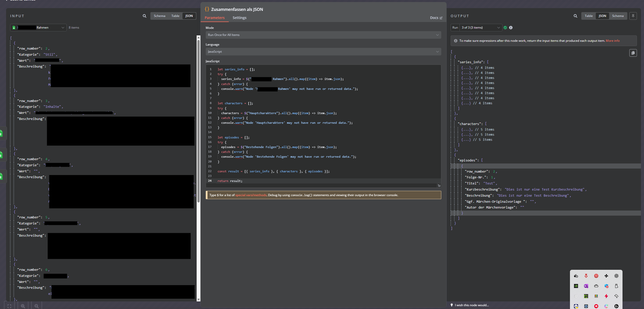Screen dimensions: 644x309
Task: Open the Settings tab
Action: (239, 18)
